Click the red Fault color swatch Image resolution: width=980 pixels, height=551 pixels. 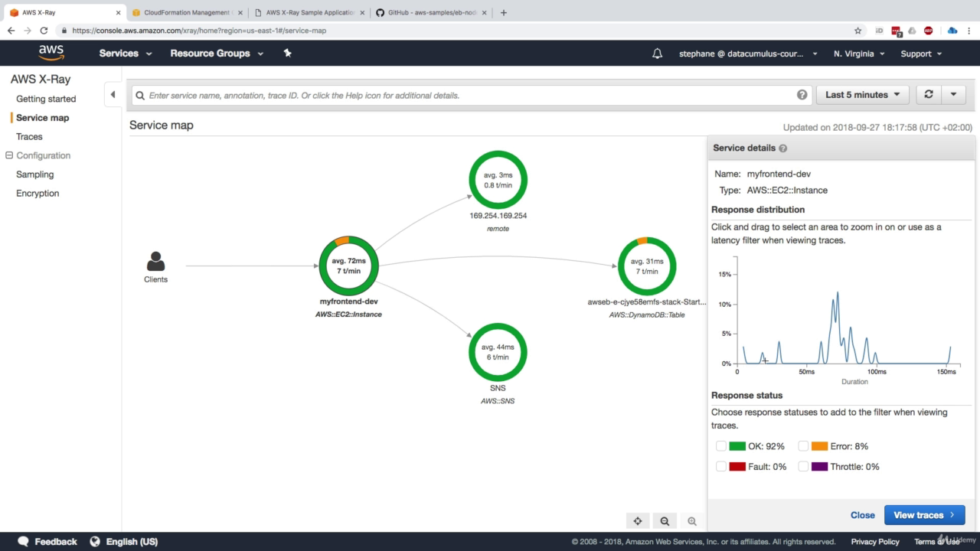point(737,466)
